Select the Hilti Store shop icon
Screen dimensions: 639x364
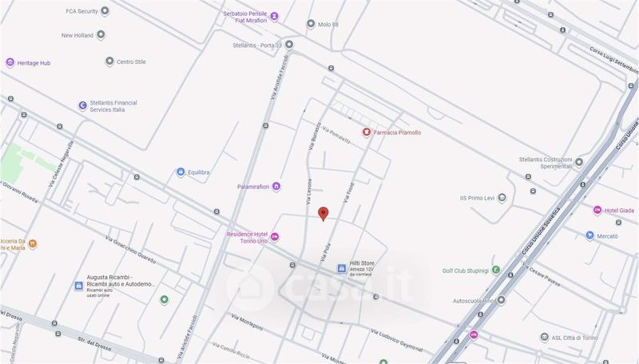point(342,268)
